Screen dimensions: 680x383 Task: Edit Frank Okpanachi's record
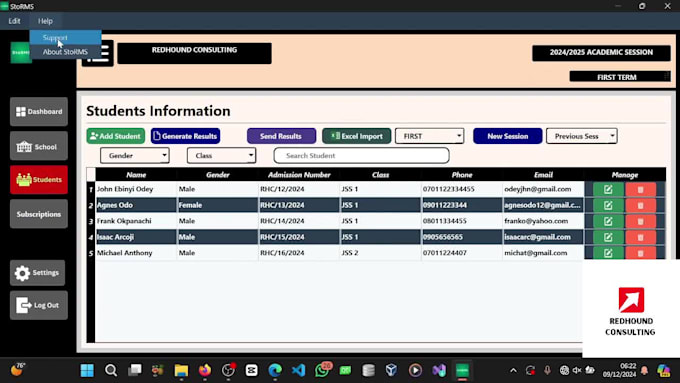[x=608, y=221]
